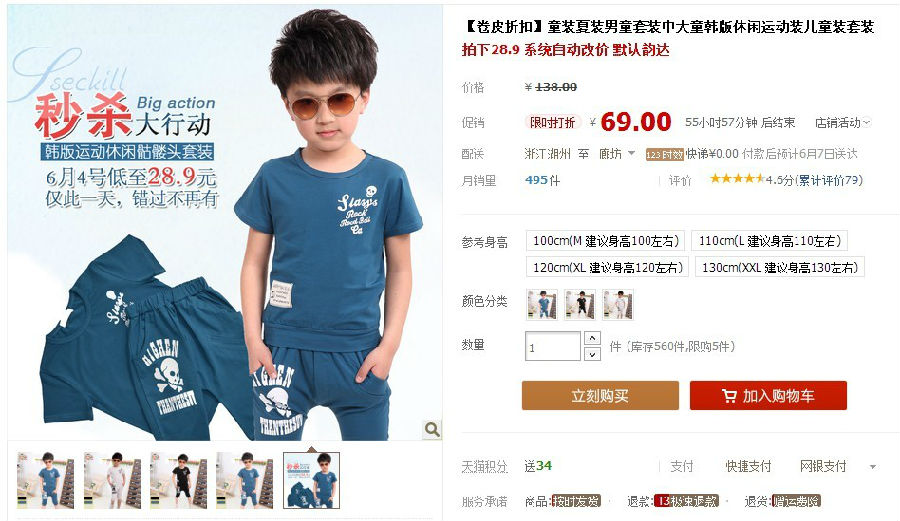Click the magnifier zoom icon on product image

point(432,429)
